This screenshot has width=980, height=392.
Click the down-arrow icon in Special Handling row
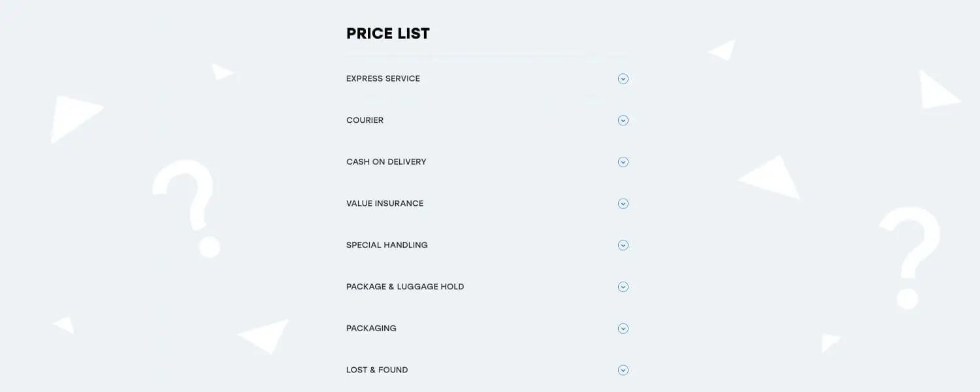click(623, 246)
